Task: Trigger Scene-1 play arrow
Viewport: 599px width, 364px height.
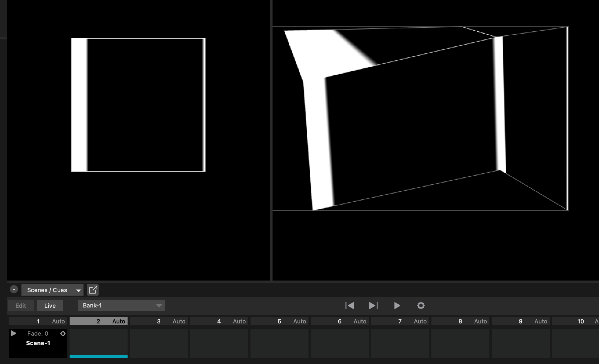Action: (14, 333)
